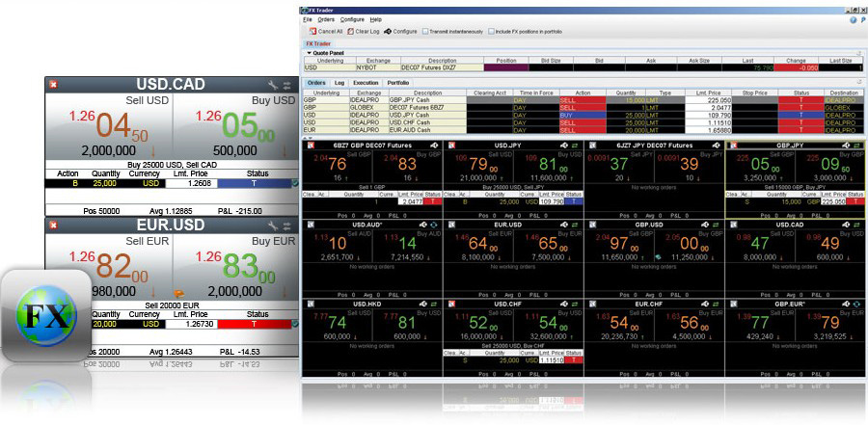Click the check icon beside EUR.USD order row

coord(295,324)
